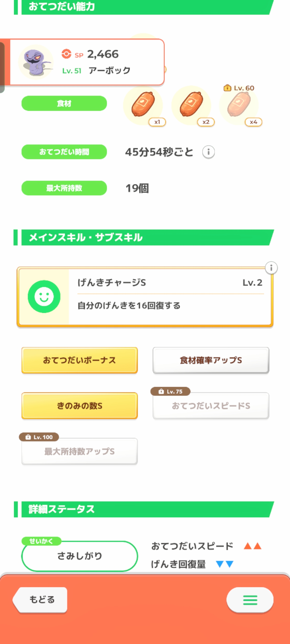
Task: Tap the Arbok portrait icon
Action: click(36, 62)
